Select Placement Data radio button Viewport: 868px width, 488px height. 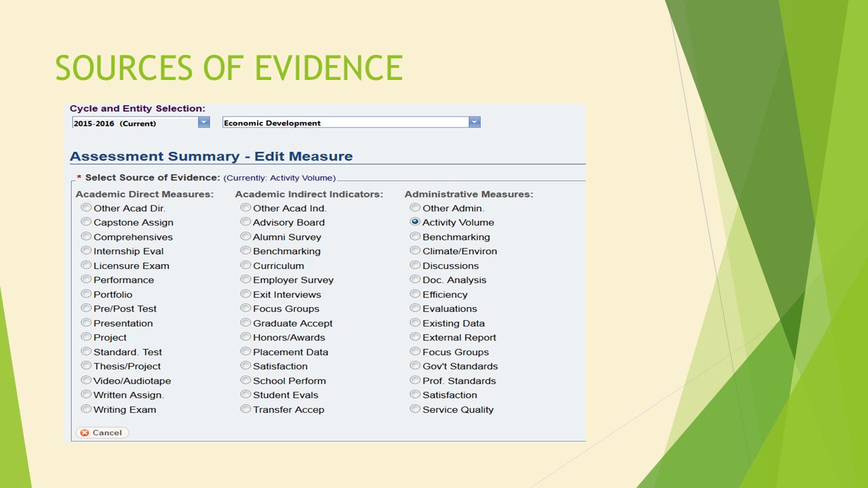click(x=245, y=352)
